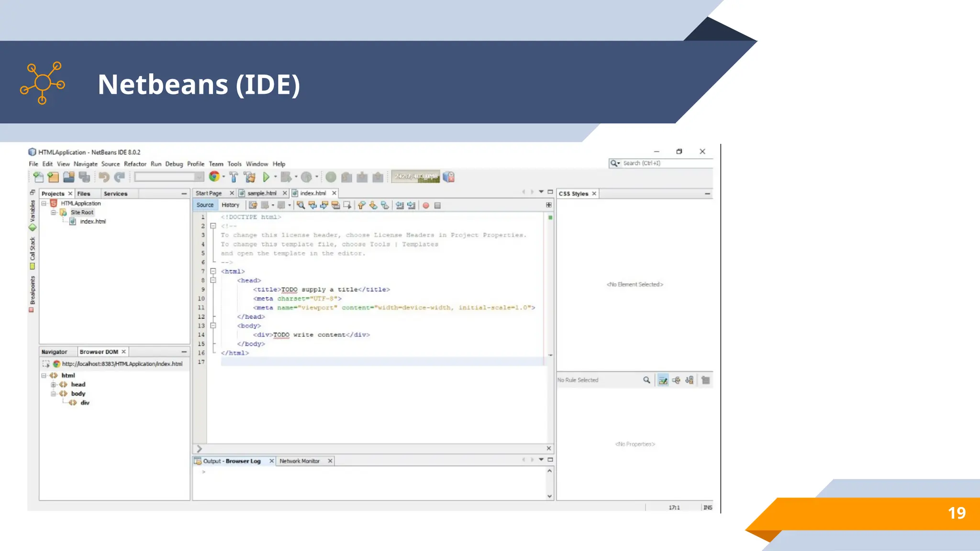Select the Chrome browser icon in toolbar
The height and width of the screenshot is (551, 980).
[x=214, y=176]
